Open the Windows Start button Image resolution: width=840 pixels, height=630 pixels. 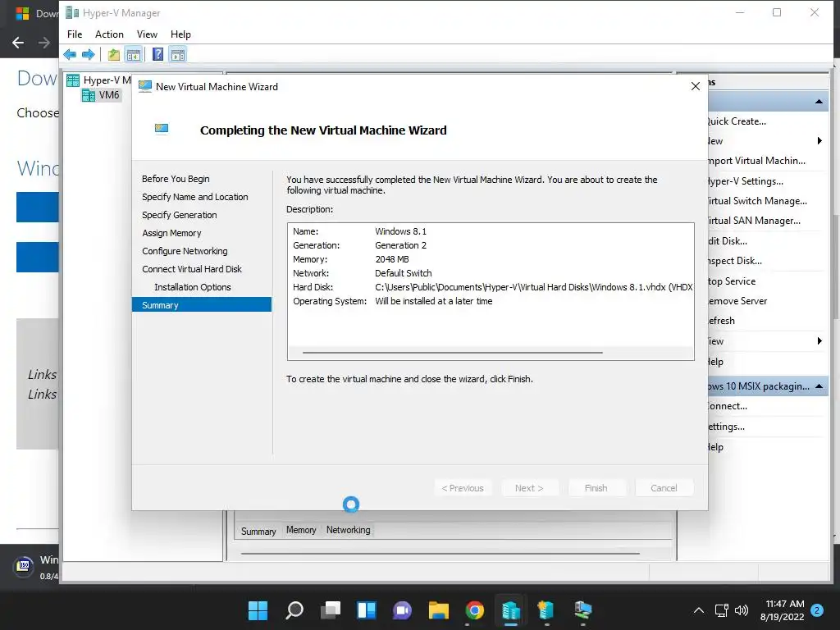click(x=258, y=609)
